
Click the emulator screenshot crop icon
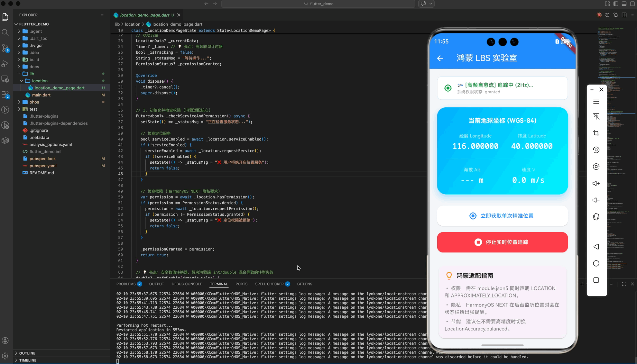596,133
